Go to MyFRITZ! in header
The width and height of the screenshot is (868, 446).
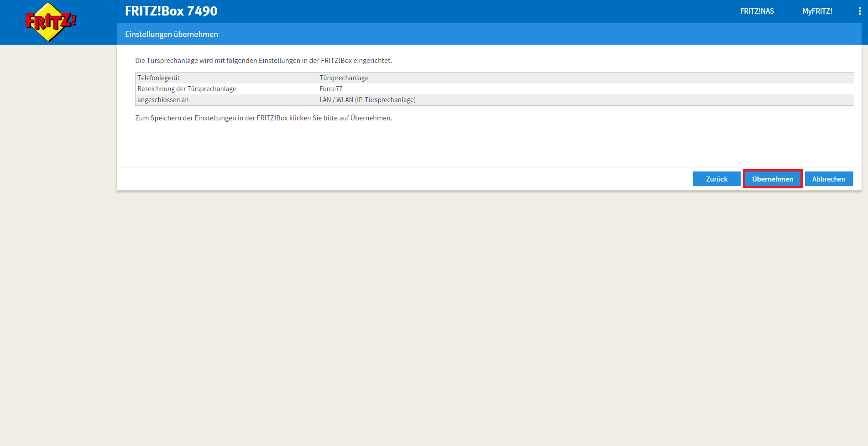pyautogui.click(x=817, y=11)
